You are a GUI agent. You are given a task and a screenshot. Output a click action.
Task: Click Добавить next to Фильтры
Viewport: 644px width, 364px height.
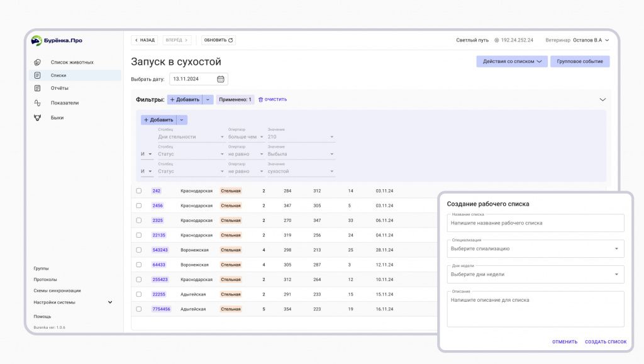click(185, 100)
